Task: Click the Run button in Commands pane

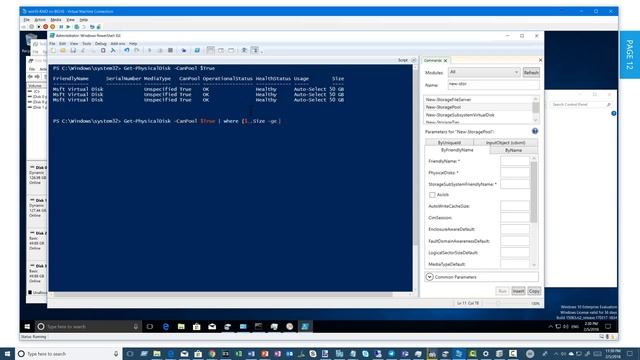Action: pyautogui.click(x=502, y=291)
